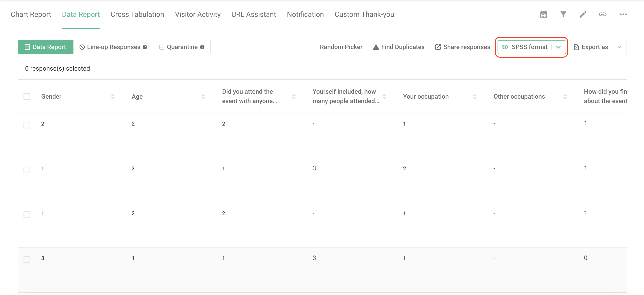The width and height of the screenshot is (644, 295).
Task: Switch to the Cross Tabulation tab
Action: (137, 14)
